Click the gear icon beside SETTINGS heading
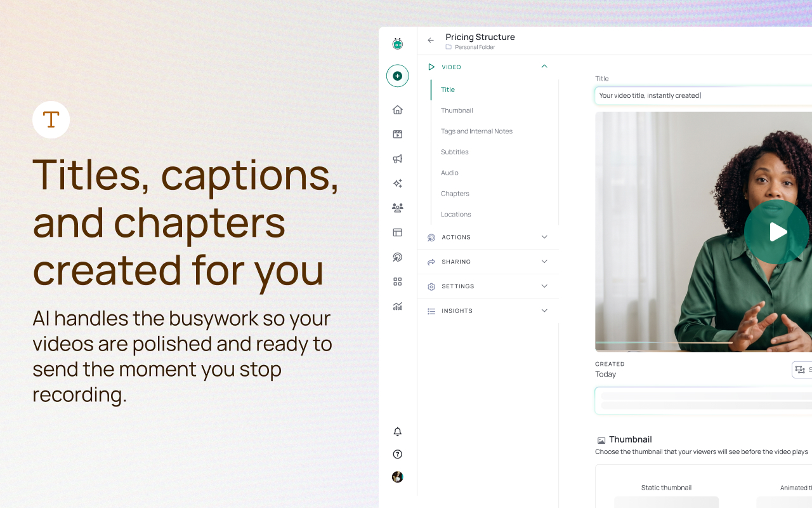The image size is (812, 508). 431,286
